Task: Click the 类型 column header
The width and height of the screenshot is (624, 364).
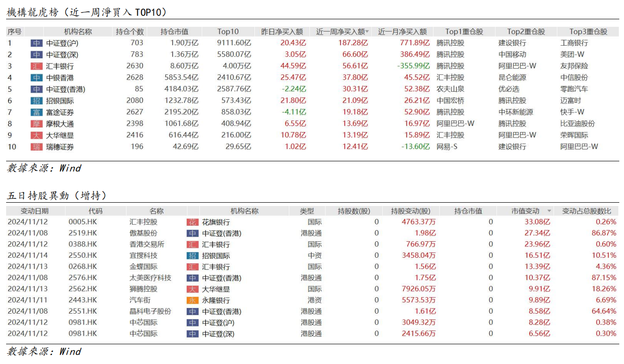Action: [x=307, y=211]
